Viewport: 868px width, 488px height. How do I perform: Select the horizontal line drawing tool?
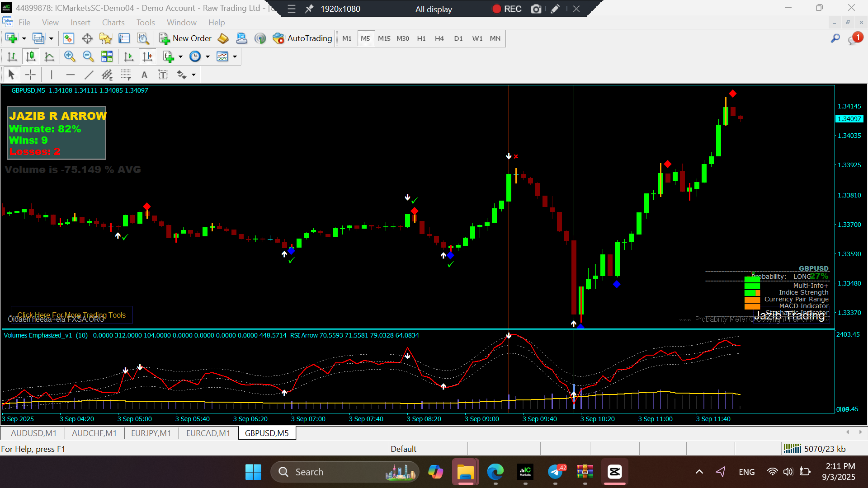point(71,74)
